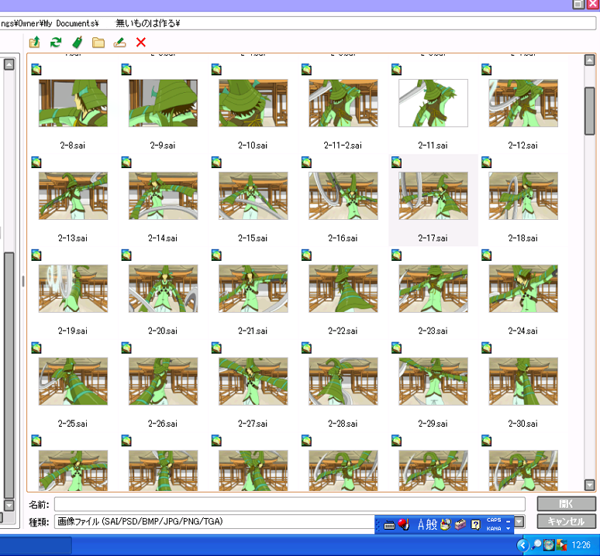
Task: Select thumbnail 2-11-2.sai
Action: click(343, 103)
